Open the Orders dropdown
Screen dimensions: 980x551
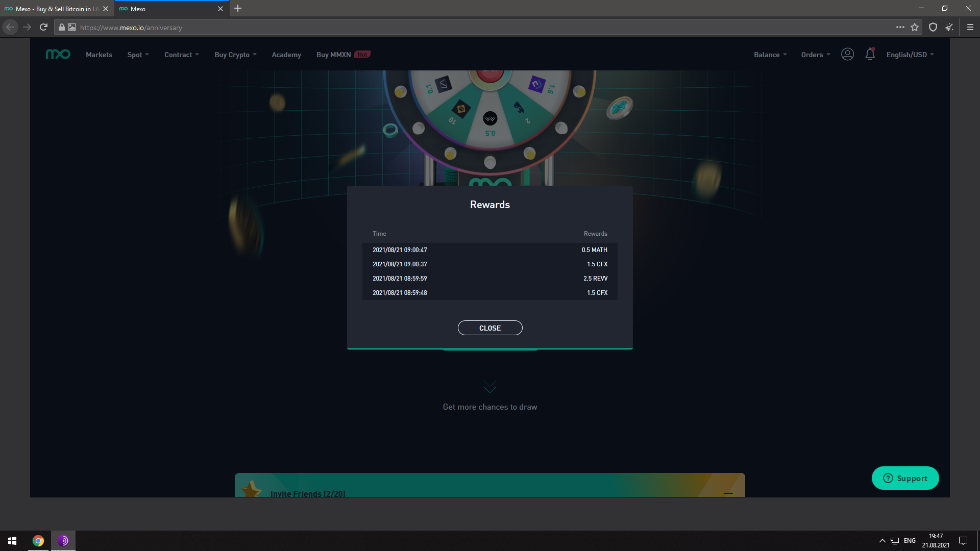click(816, 55)
